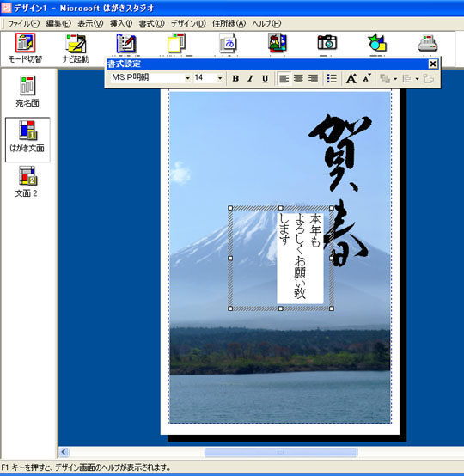Align text center in 書式設定 toolbar
464x476 pixels.
click(298, 79)
